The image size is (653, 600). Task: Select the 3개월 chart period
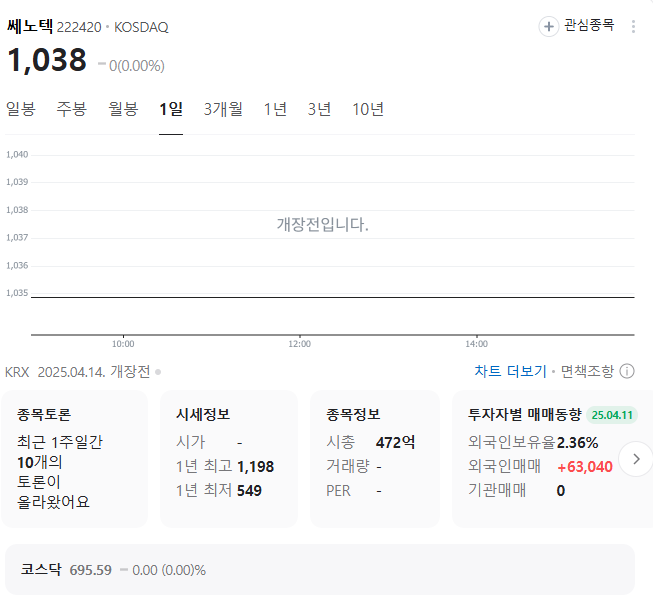click(x=223, y=109)
